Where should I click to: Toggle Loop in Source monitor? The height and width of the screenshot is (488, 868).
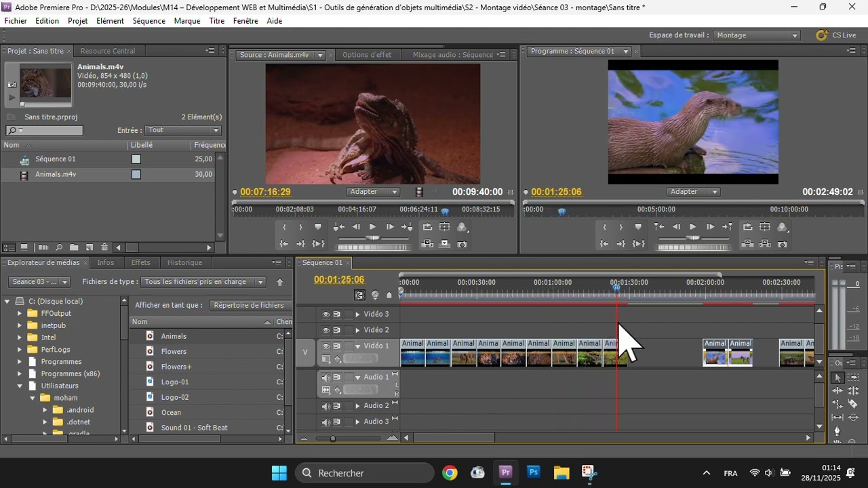[x=428, y=227]
